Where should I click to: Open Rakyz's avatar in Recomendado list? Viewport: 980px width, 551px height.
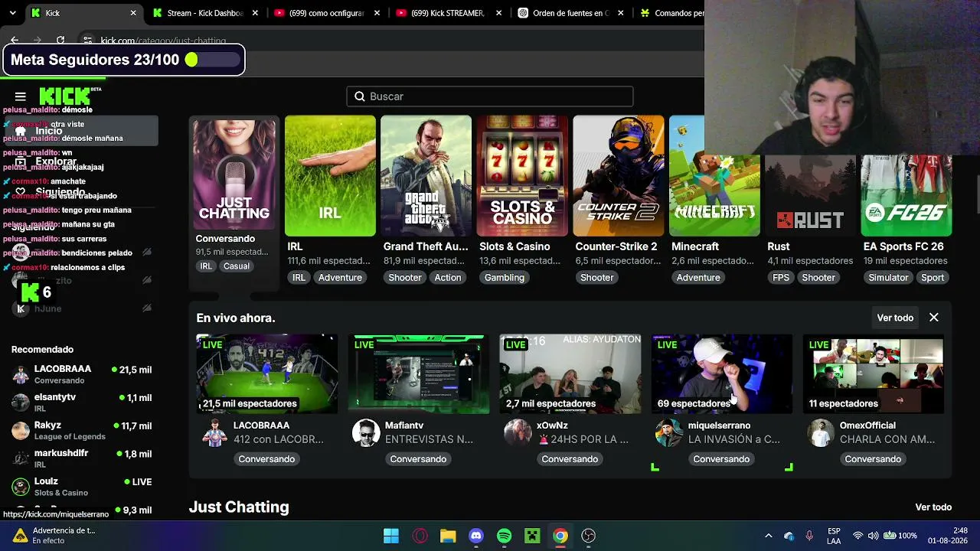[21, 431]
